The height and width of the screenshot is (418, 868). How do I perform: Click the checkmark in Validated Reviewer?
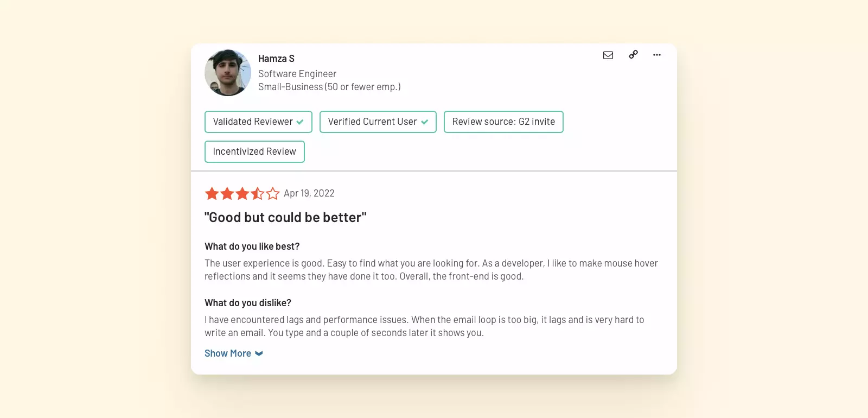300,122
